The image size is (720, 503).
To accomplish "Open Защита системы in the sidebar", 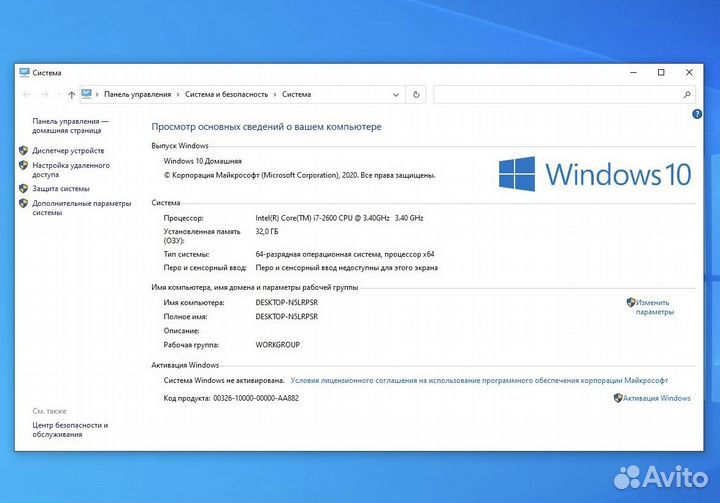I will 60,188.
